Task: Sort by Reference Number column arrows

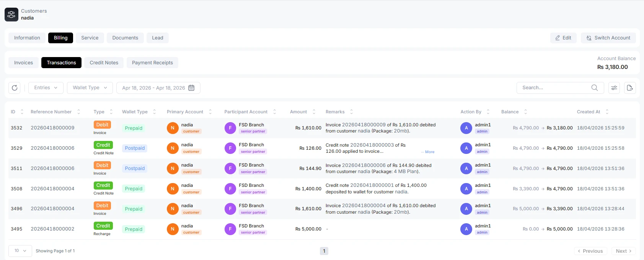Action: (78, 112)
